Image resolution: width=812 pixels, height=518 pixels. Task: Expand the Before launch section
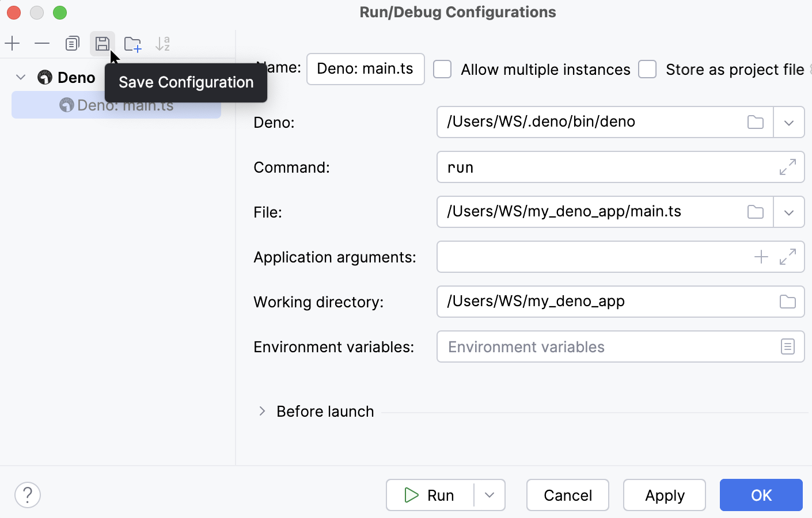[262, 411]
